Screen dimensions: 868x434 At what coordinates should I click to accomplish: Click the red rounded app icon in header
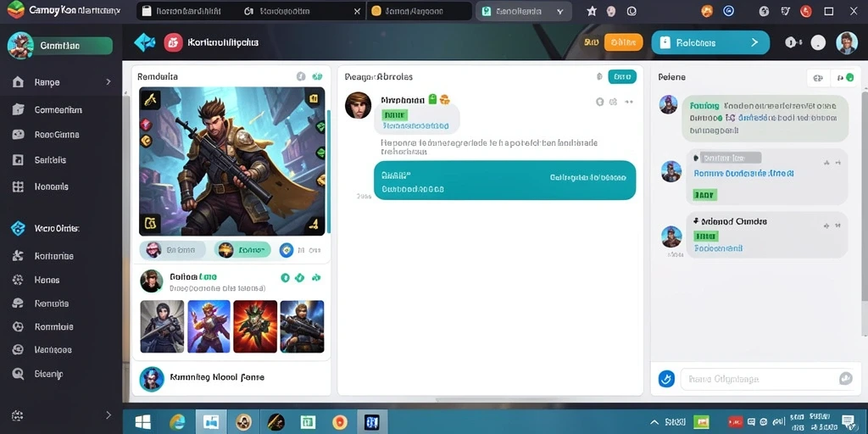(x=173, y=42)
